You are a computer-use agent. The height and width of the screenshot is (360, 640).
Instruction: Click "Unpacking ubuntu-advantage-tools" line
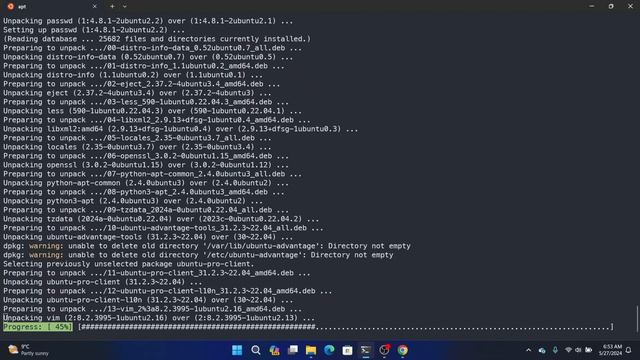click(148, 237)
